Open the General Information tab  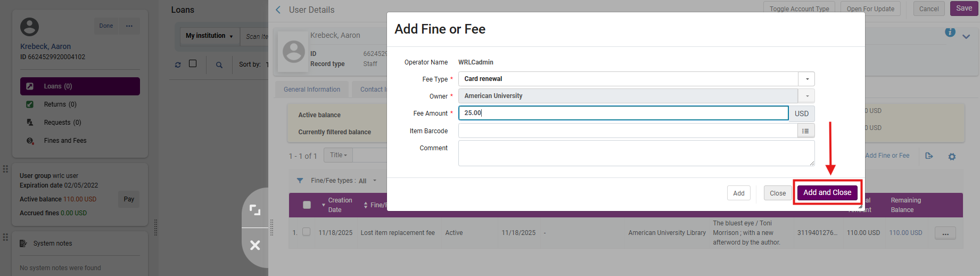(311, 90)
